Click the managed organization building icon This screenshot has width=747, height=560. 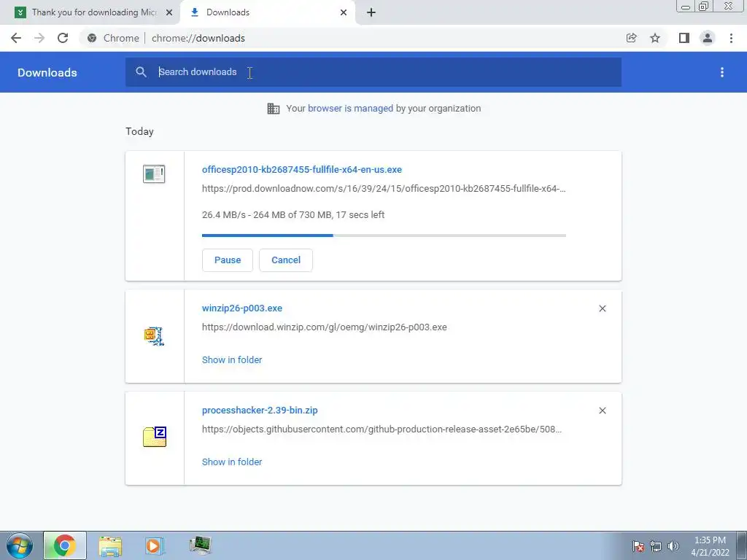pyautogui.click(x=274, y=109)
